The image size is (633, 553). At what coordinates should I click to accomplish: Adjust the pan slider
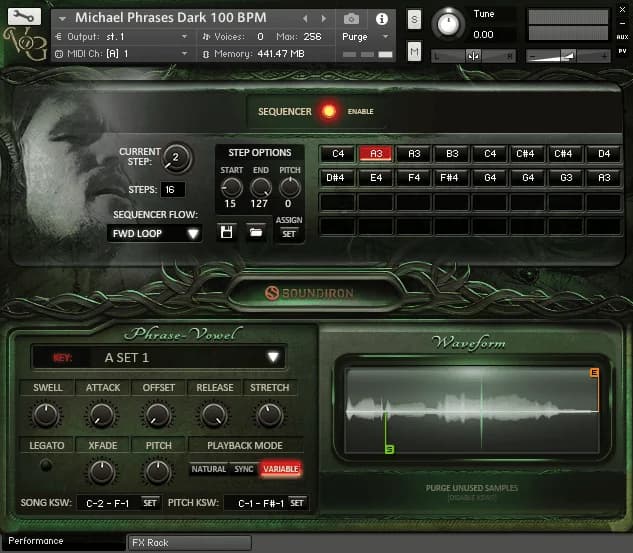click(x=473, y=56)
